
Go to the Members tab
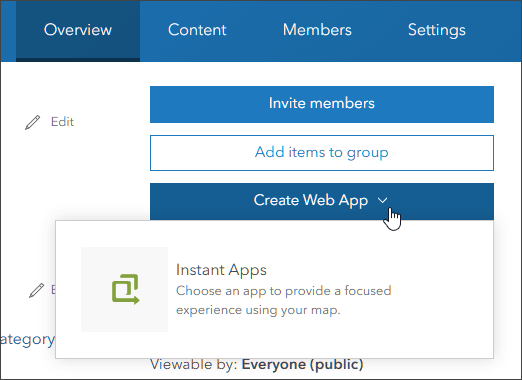pyautogui.click(x=317, y=30)
